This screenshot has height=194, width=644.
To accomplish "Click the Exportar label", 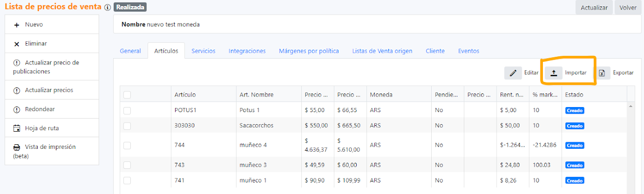I will point(623,73).
